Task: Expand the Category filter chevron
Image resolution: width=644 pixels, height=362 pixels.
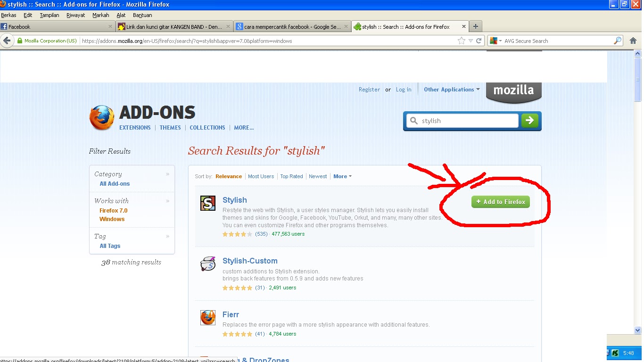Action: 167,174
